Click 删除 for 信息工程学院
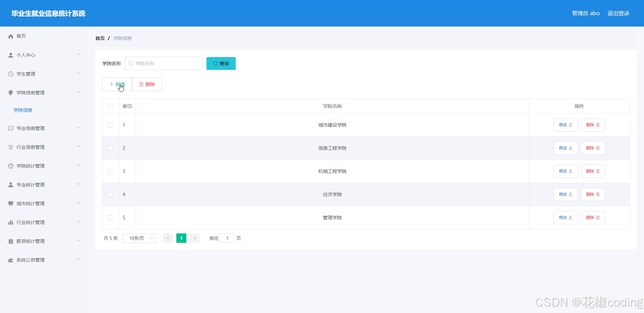The width and height of the screenshot is (644, 313). pos(593,148)
